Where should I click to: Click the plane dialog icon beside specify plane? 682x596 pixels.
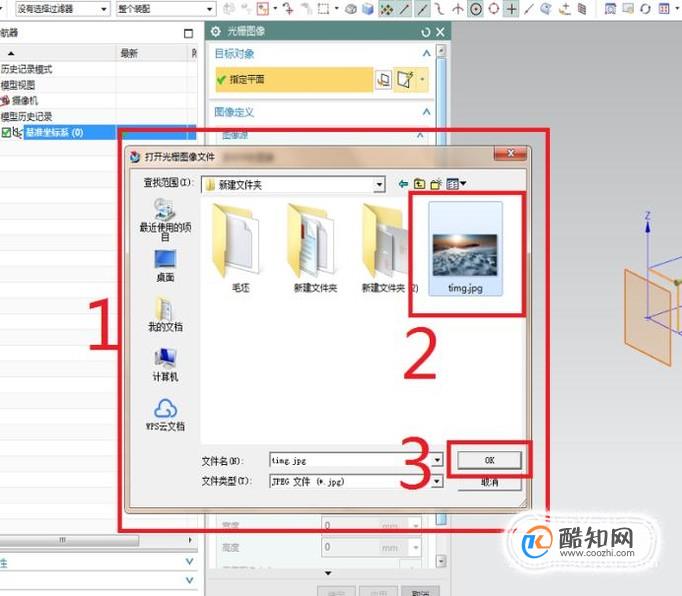(x=383, y=80)
